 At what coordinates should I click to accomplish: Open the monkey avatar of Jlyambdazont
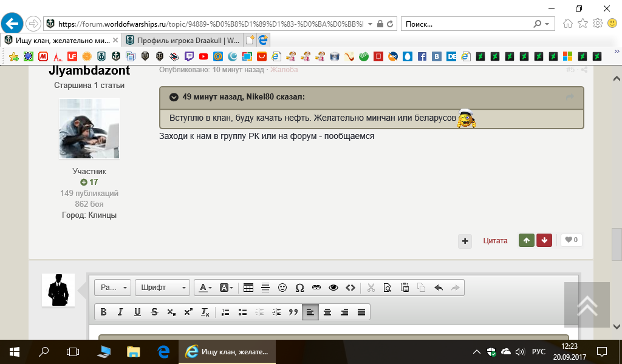pos(89,129)
